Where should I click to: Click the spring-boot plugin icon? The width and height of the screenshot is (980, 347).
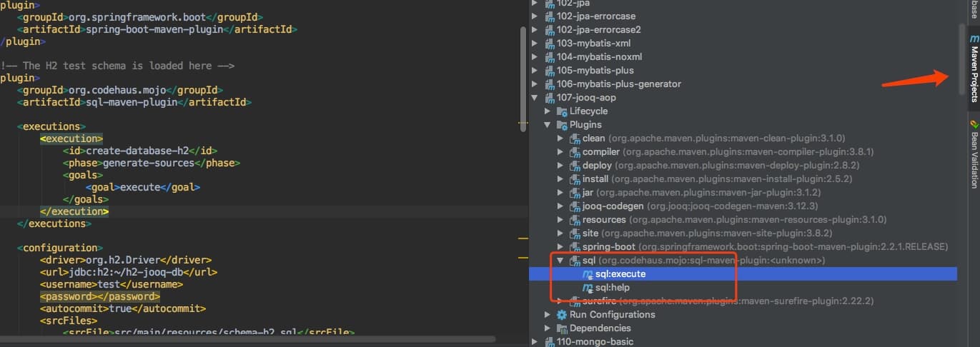click(x=575, y=247)
